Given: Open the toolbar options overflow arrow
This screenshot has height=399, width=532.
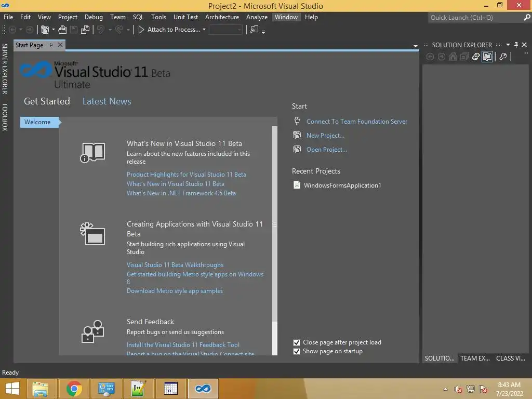Looking at the screenshot, I should pyautogui.click(x=263, y=32).
